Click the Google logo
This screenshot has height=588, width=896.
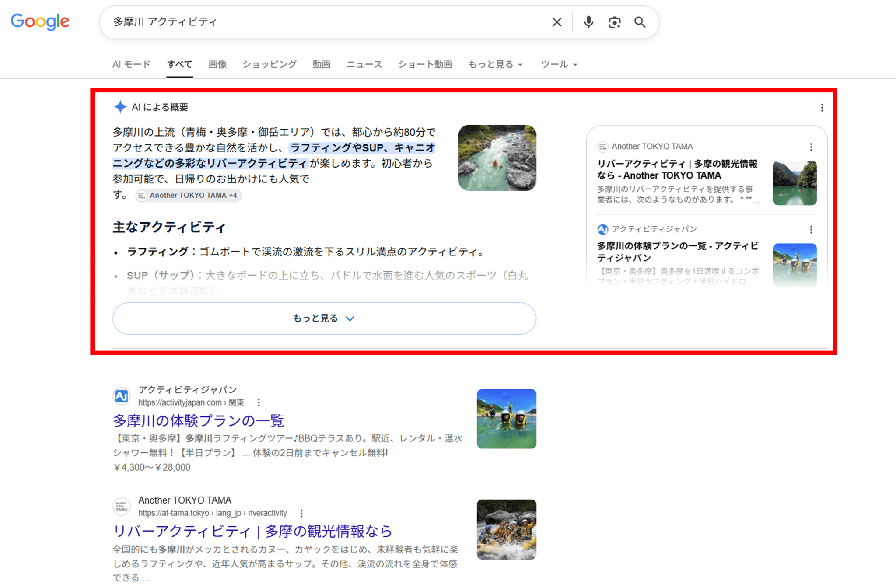(40, 21)
